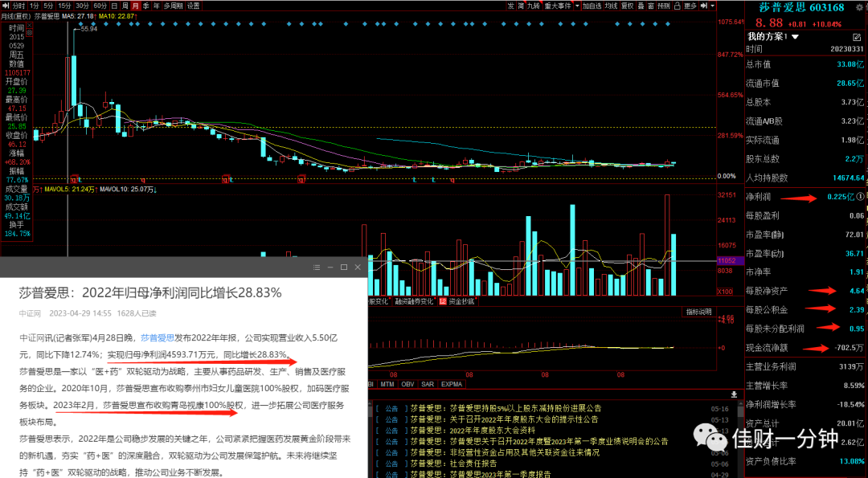This screenshot has height=478, width=868.
Task: Select the 分时 intraday chart period
Action: (19, 6)
